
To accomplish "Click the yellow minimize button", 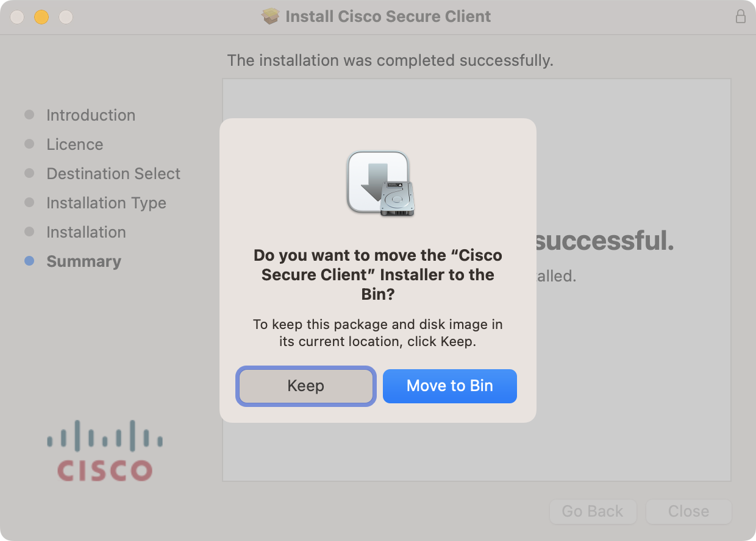I will click(41, 17).
